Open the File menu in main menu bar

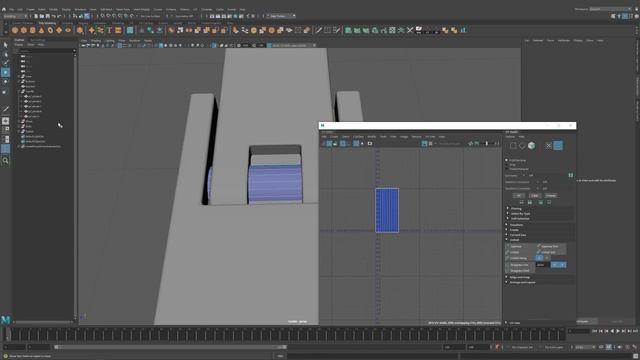(x=11, y=9)
